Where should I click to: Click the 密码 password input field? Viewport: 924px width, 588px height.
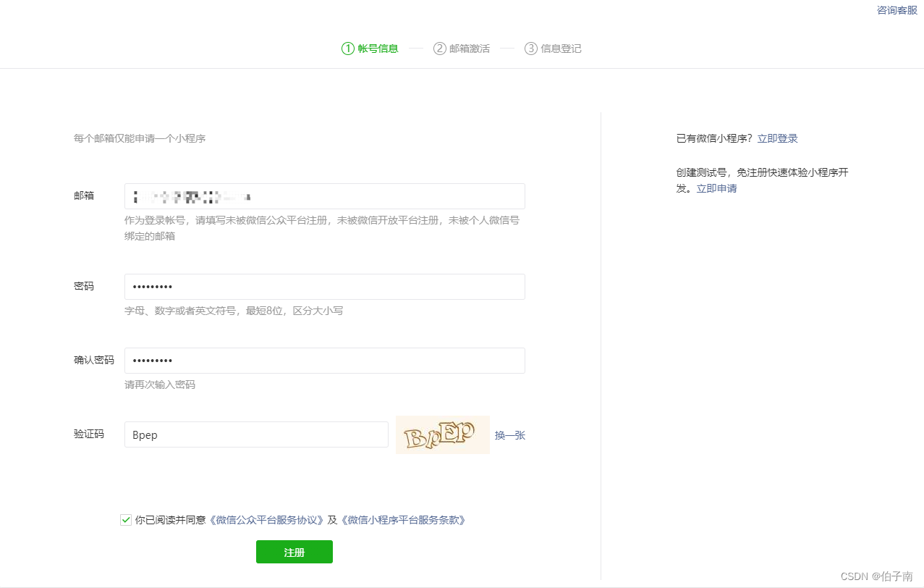324,287
